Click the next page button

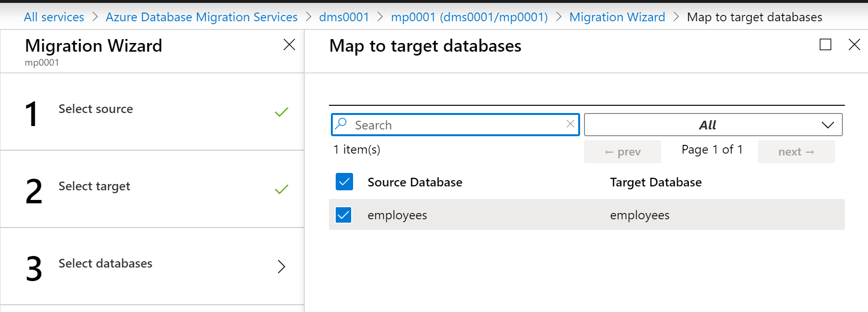click(x=796, y=152)
